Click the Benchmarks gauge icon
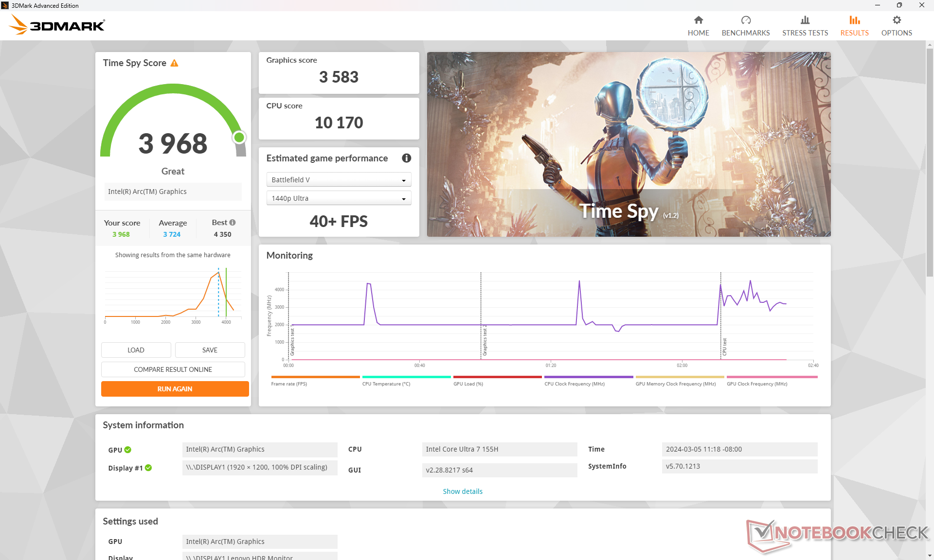Image resolution: width=934 pixels, height=560 pixels. (x=745, y=20)
